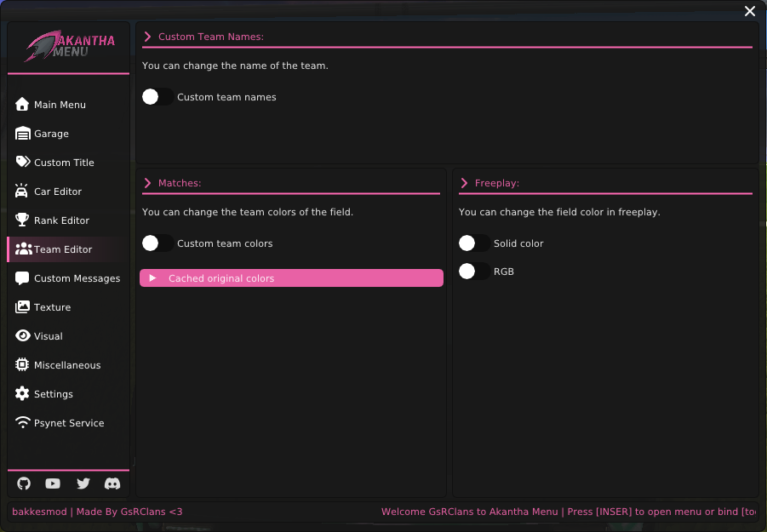Turn on Custom team colors switch
This screenshot has width=767, height=532.
[x=157, y=243]
